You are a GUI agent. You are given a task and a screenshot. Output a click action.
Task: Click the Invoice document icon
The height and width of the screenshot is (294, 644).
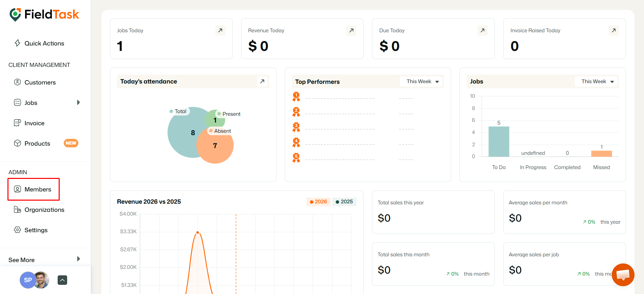[x=17, y=123]
